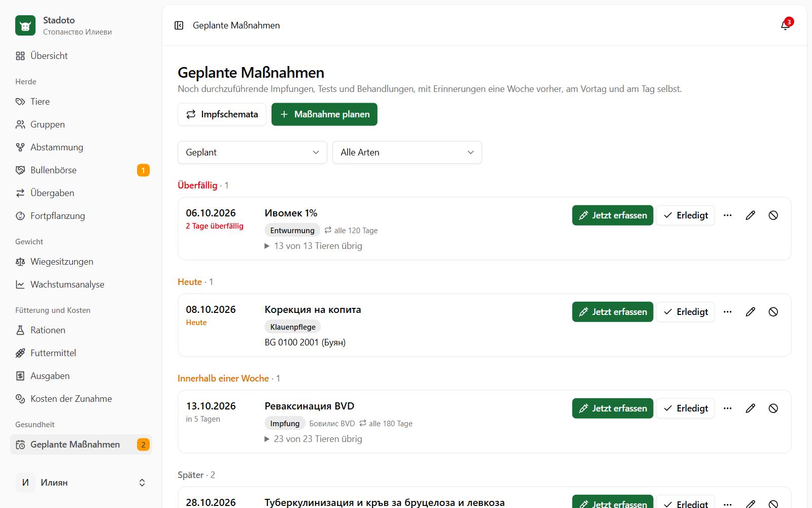
Task: Click cancel icon for Ивомек 1% entry
Action: tap(773, 215)
